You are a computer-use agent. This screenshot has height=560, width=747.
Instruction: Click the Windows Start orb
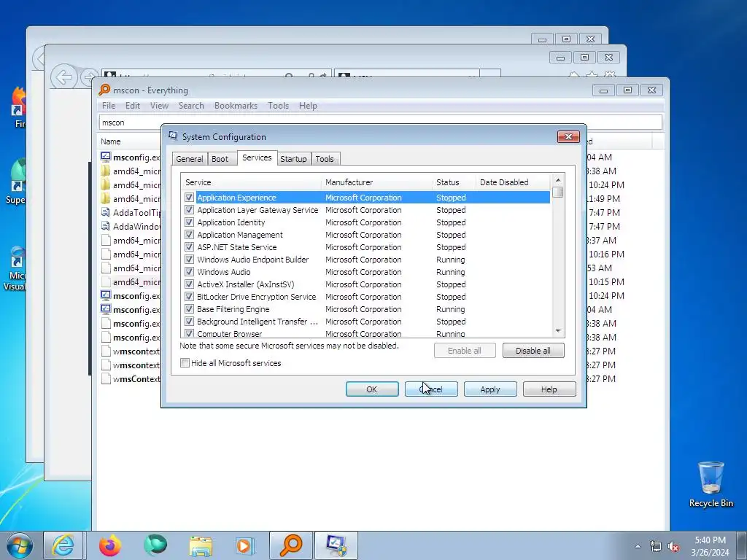(x=20, y=545)
